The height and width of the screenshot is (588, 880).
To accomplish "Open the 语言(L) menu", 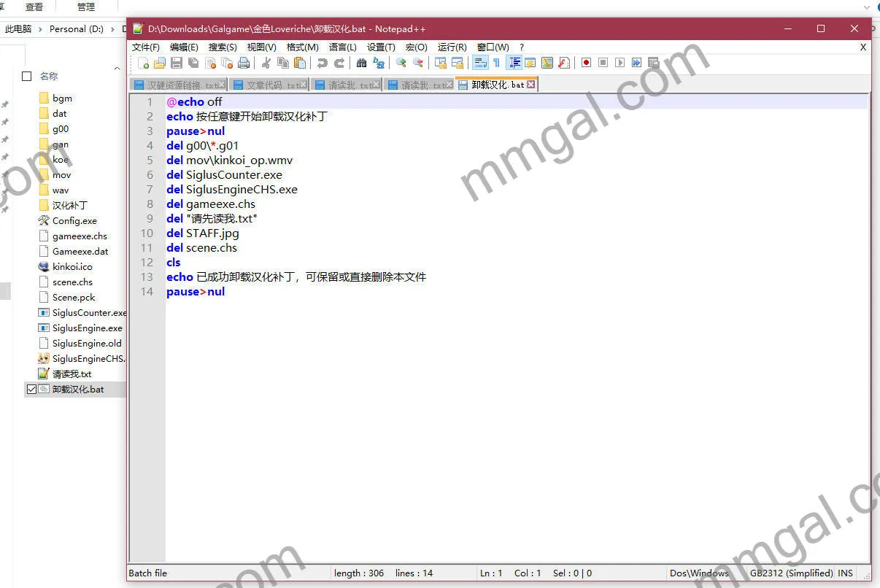I will click(342, 47).
